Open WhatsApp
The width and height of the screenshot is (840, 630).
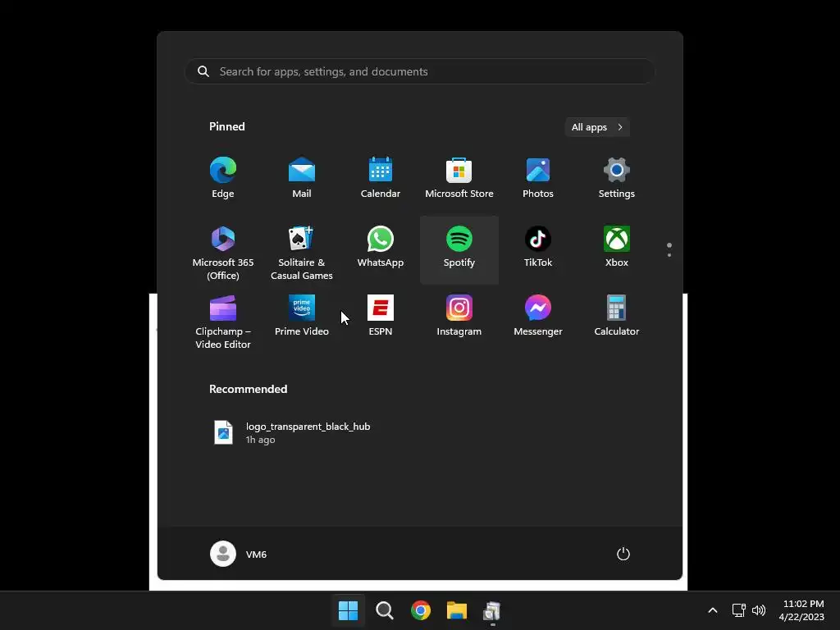click(x=381, y=250)
